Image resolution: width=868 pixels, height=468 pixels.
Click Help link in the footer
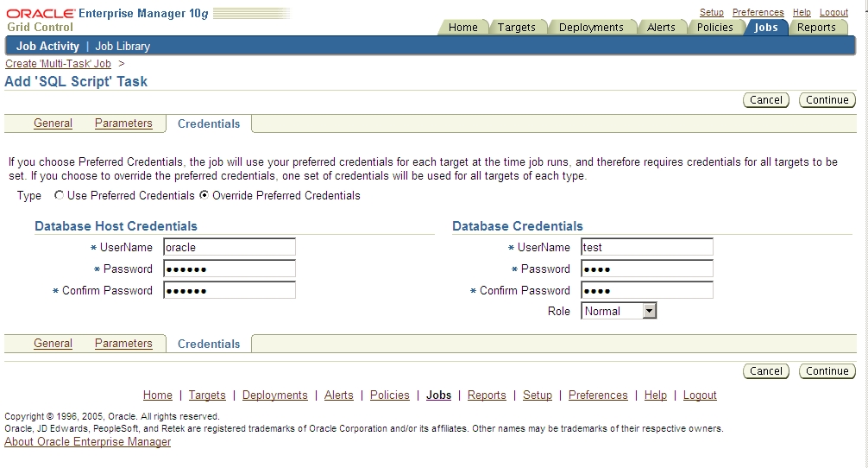656,395
